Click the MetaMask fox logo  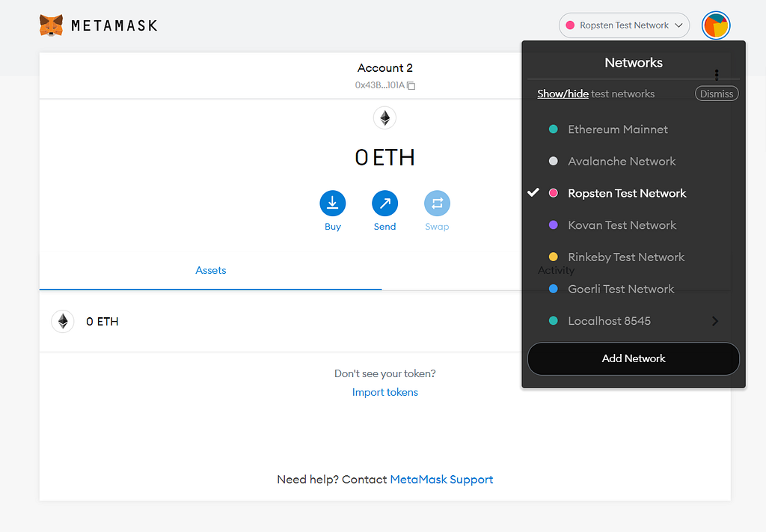(51, 25)
